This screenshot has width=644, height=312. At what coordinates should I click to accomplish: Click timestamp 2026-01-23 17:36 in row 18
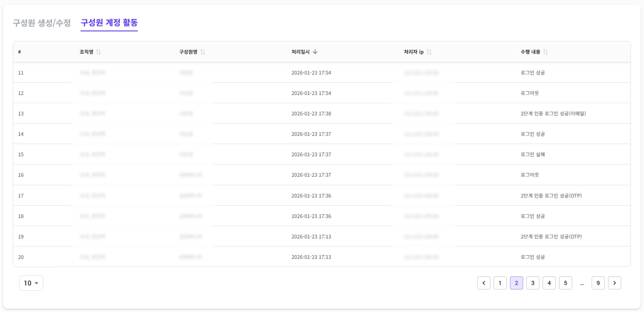(311, 216)
